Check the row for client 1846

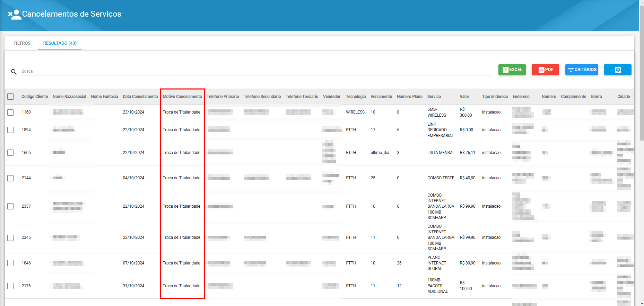[10, 263]
